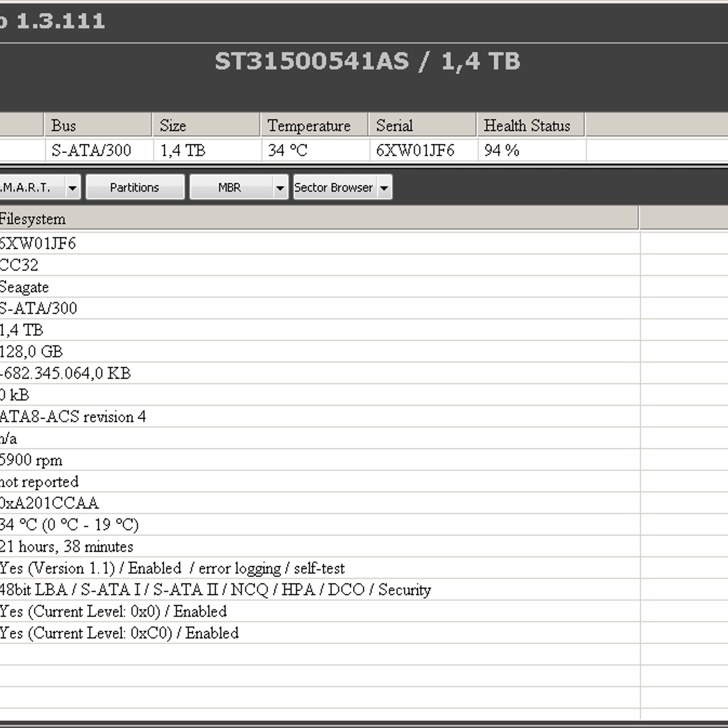Viewport: 728px width, 728px height.
Task: Open the S.M.A.R.T. dropdown arrow
Action: pos(72,187)
